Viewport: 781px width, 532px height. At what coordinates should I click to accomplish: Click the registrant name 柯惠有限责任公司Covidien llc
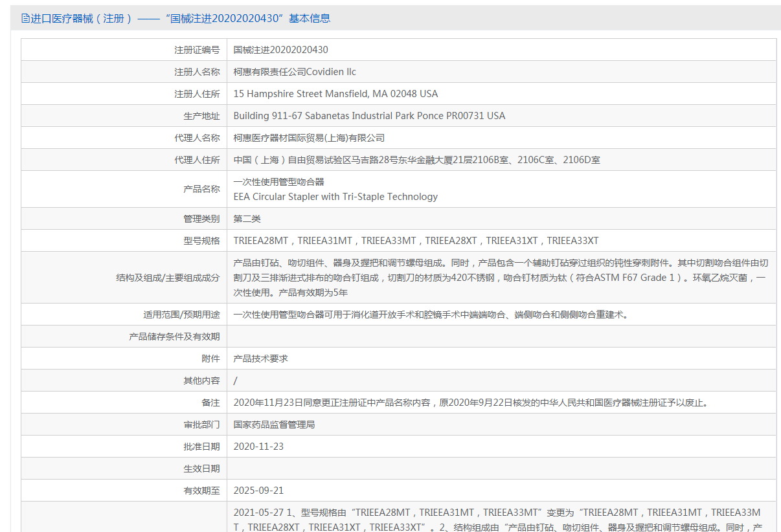coord(295,72)
